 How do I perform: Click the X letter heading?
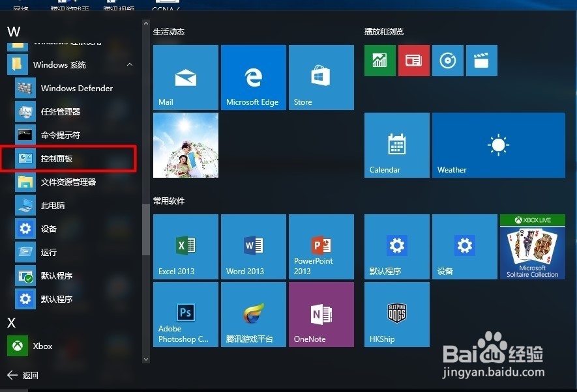click(11, 323)
